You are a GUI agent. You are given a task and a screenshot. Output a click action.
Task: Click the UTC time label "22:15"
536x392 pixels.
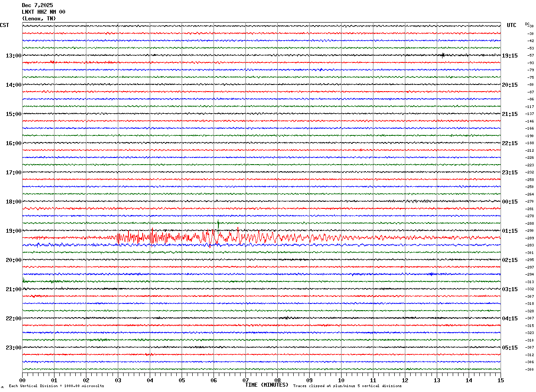click(510, 143)
